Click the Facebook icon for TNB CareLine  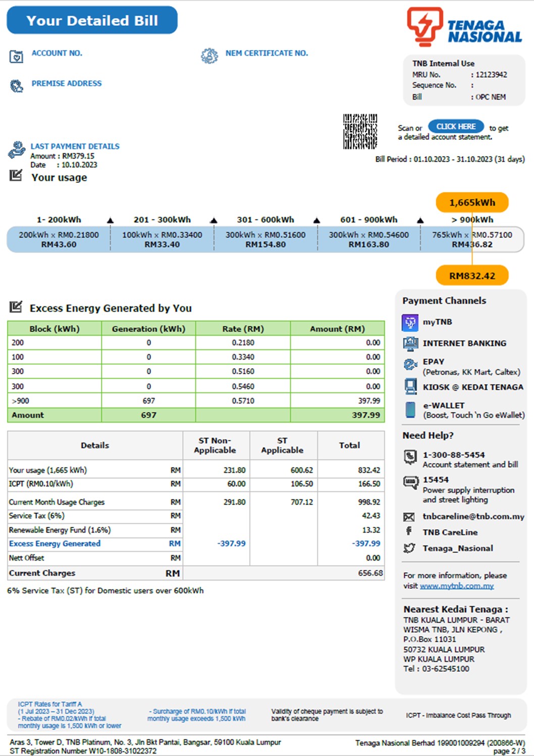409,531
